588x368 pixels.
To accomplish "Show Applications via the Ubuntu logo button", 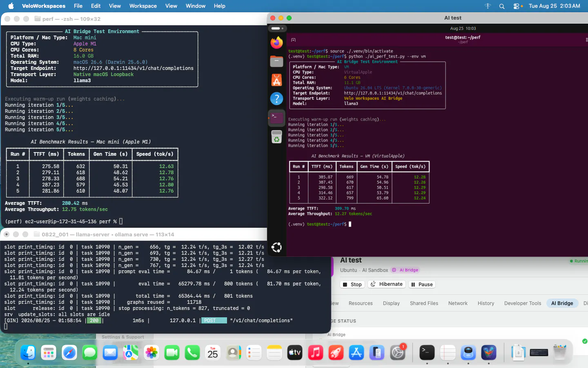I will [277, 247].
